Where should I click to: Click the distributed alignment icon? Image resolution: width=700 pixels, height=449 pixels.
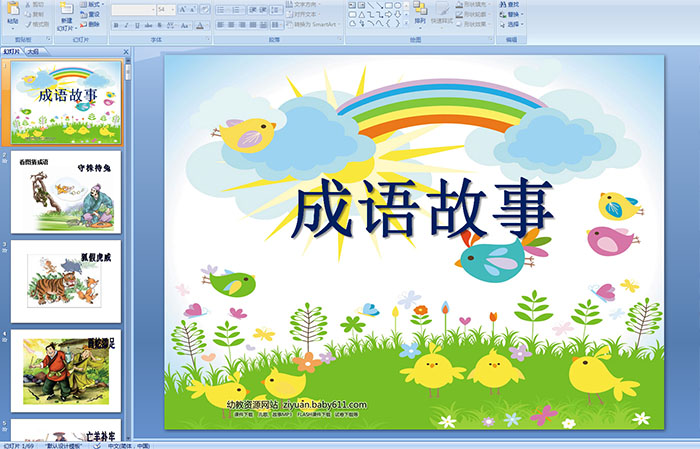[x=263, y=25]
